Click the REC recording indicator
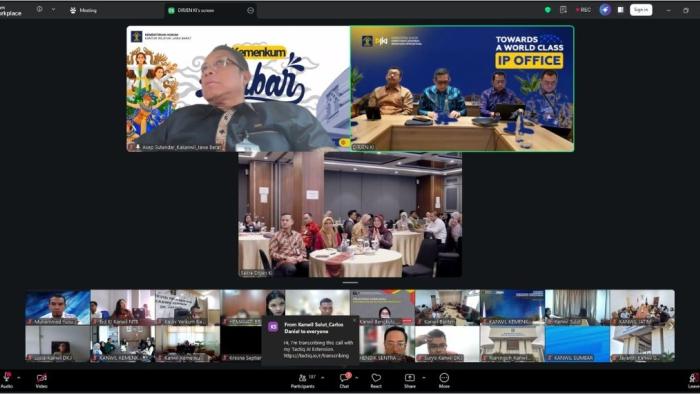Viewport: 700px width, 394px height. click(583, 10)
